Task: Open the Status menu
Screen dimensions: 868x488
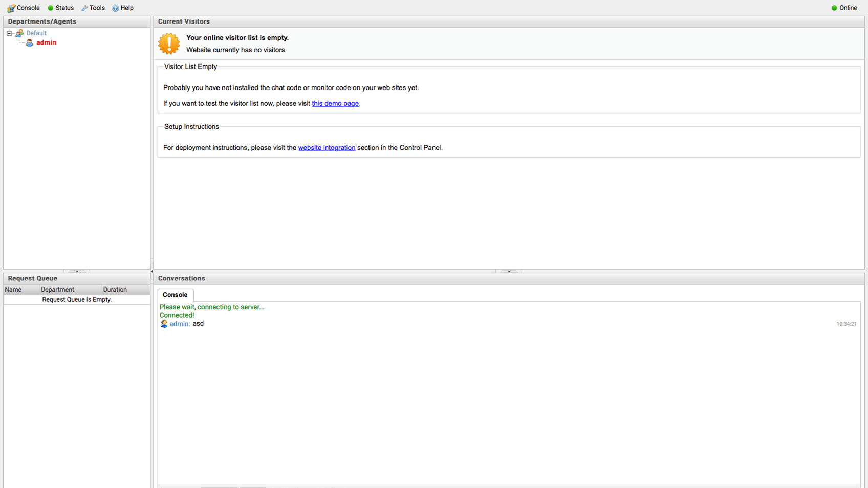Action: (x=60, y=8)
